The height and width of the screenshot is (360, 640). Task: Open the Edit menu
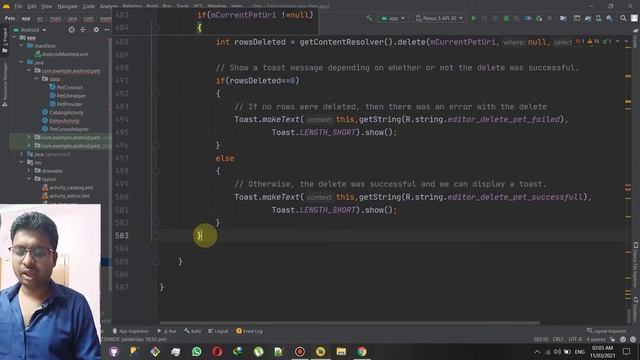[32, 6]
